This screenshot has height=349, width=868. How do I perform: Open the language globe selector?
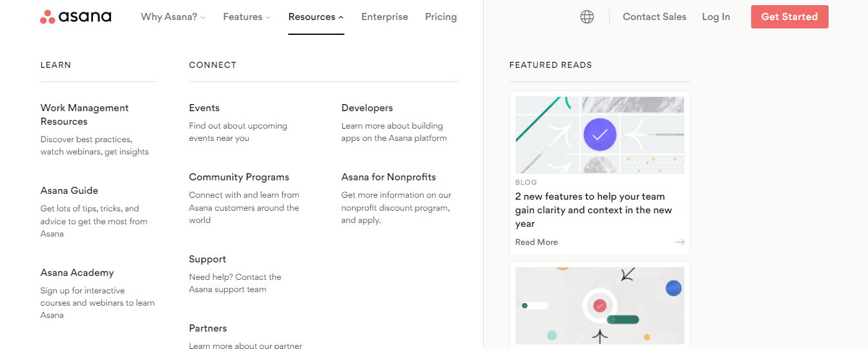(587, 17)
